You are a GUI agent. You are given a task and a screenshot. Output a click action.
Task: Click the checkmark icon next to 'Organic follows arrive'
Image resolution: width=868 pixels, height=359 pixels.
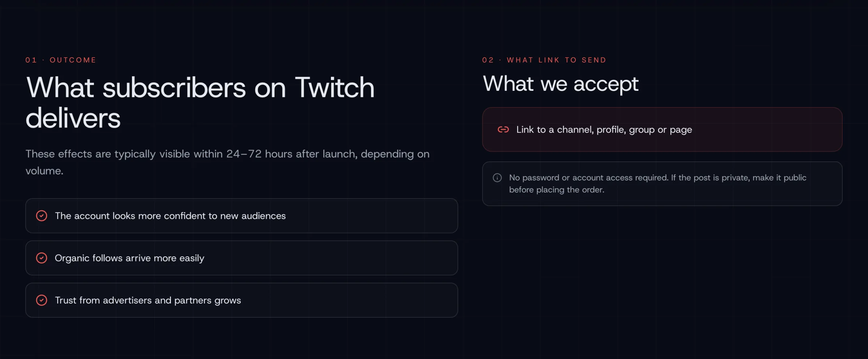pyautogui.click(x=42, y=258)
